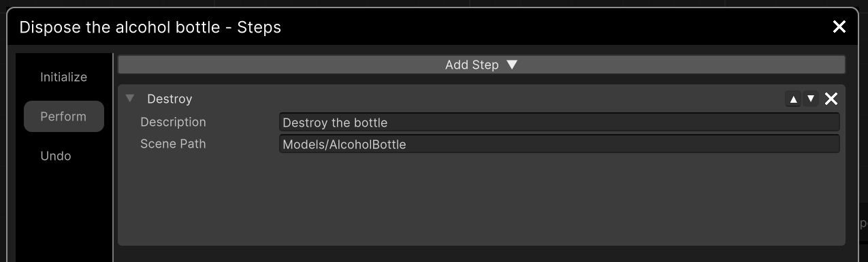Click the Add Step down-arrow icon
Screen dimensions: 868x262
pos(513,65)
